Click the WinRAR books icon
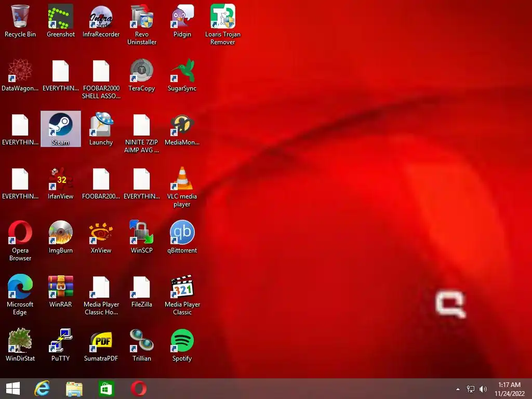The height and width of the screenshot is (399, 532). pos(60,291)
